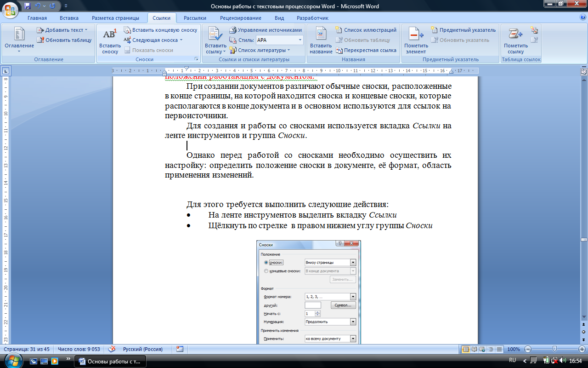This screenshot has height=368, width=588.
Task: Undo the last action
Action: coord(38,6)
